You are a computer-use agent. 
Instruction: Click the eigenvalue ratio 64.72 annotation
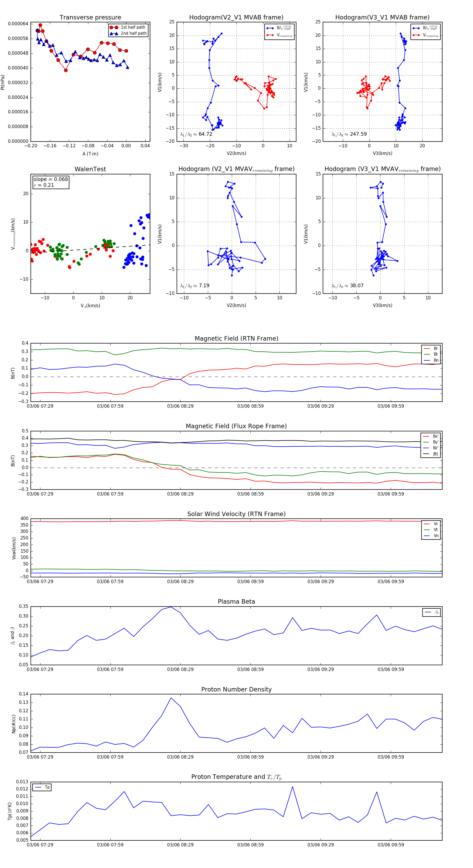tap(196, 134)
